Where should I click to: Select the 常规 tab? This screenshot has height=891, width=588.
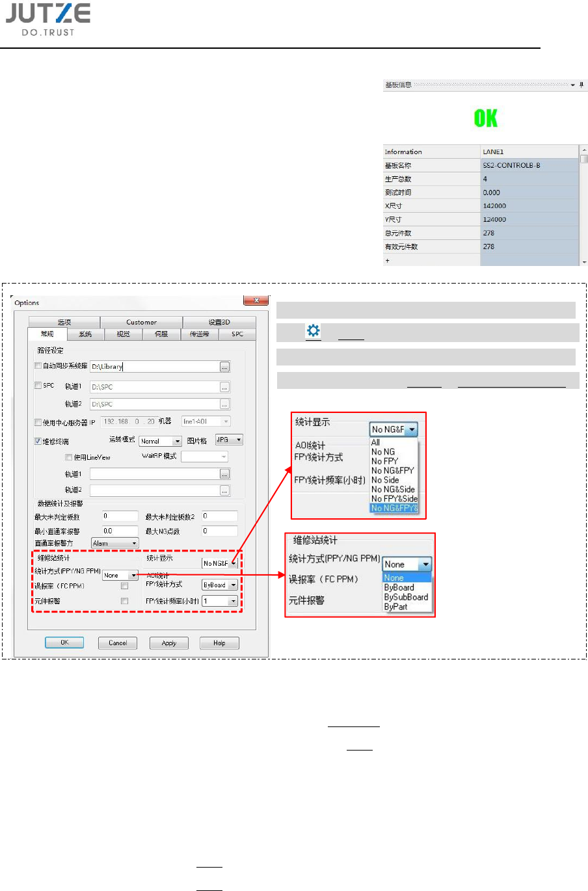(x=47, y=334)
